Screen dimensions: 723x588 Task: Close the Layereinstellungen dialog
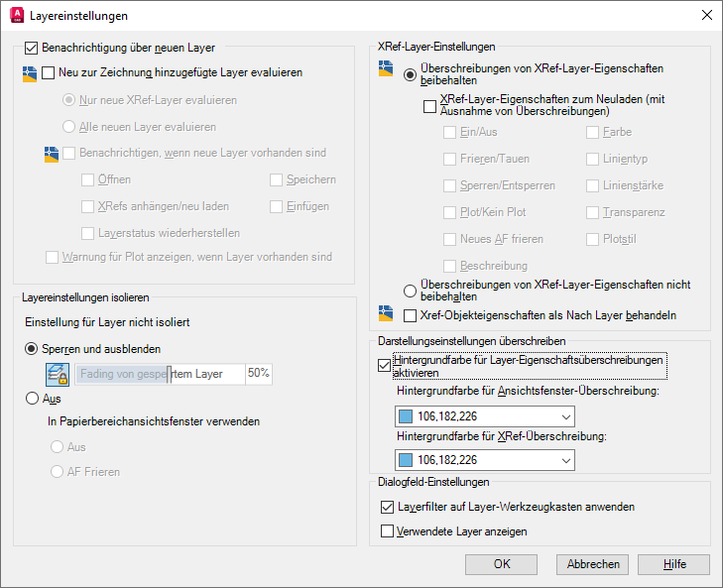click(706, 15)
